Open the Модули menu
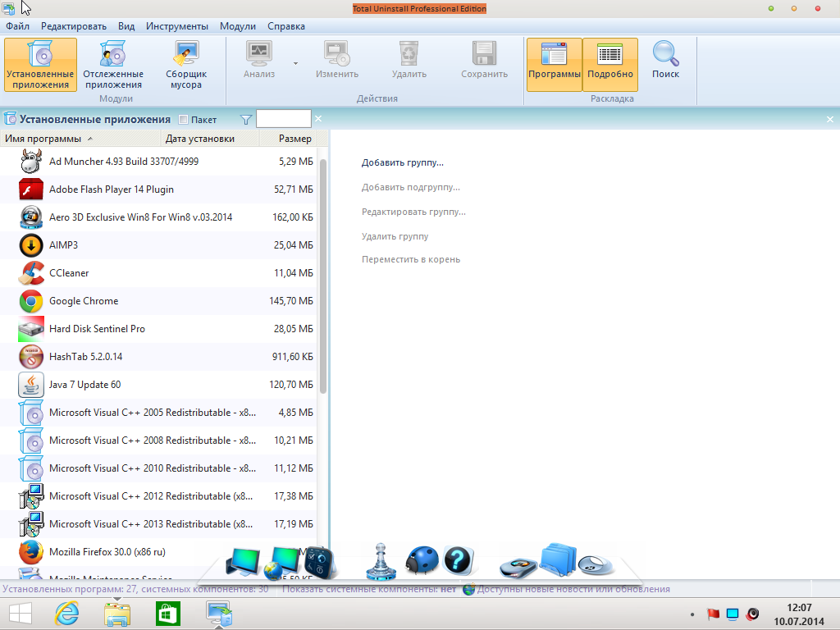This screenshot has width=840, height=630. pos(237,26)
